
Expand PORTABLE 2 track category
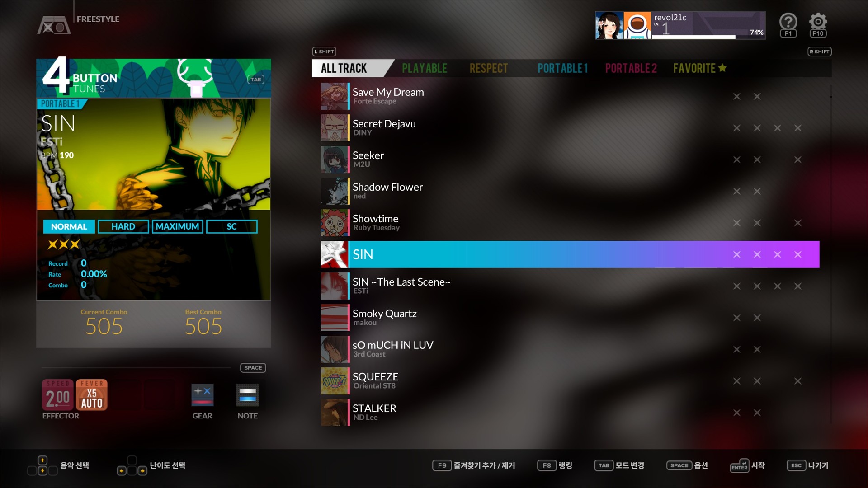631,67
